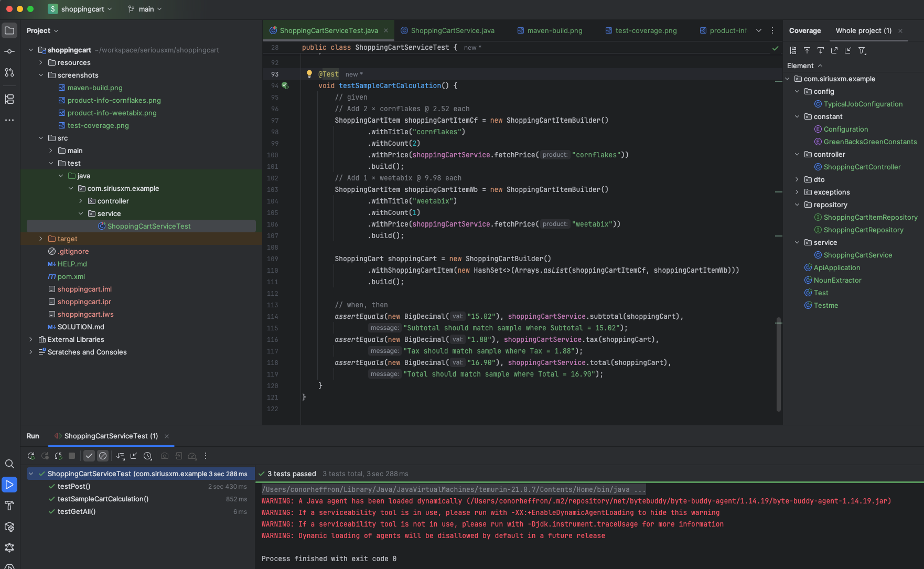Switch to ShoppingCartService.java tab
This screenshot has height=569, width=924.
coord(452,30)
